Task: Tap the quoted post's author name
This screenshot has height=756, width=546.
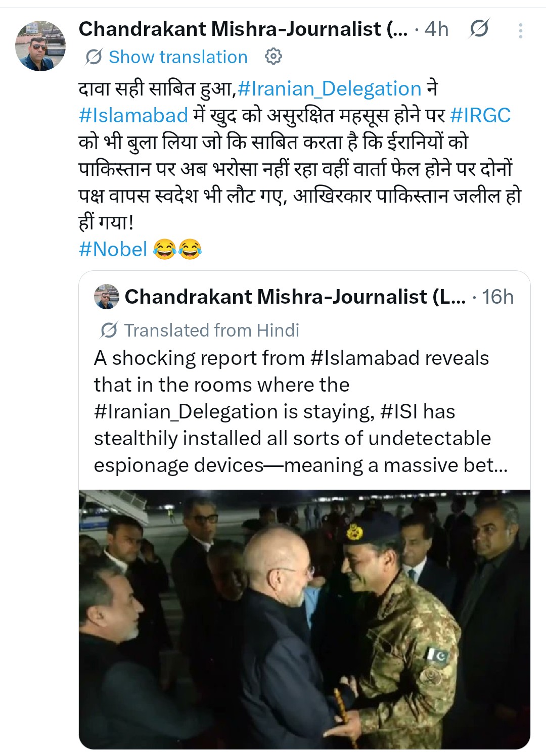Action: [x=295, y=297]
